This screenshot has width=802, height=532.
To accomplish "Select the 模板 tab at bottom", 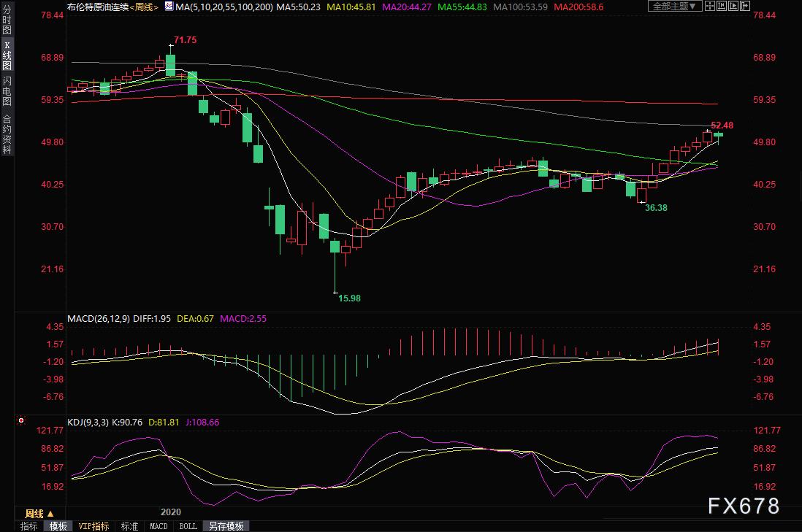I will (58, 526).
